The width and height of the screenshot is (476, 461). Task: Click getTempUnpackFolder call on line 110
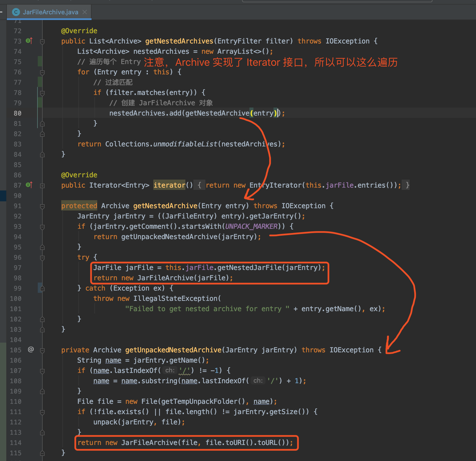(x=199, y=402)
